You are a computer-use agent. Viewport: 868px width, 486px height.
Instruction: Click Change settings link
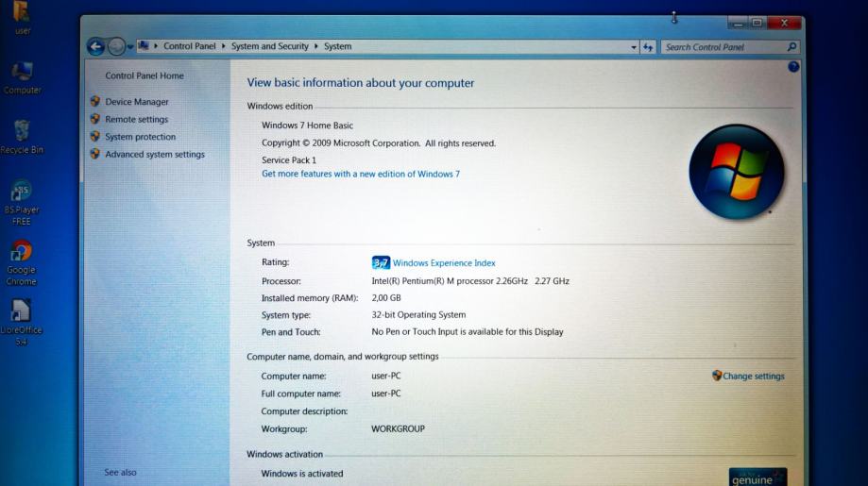pyautogui.click(x=754, y=376)
